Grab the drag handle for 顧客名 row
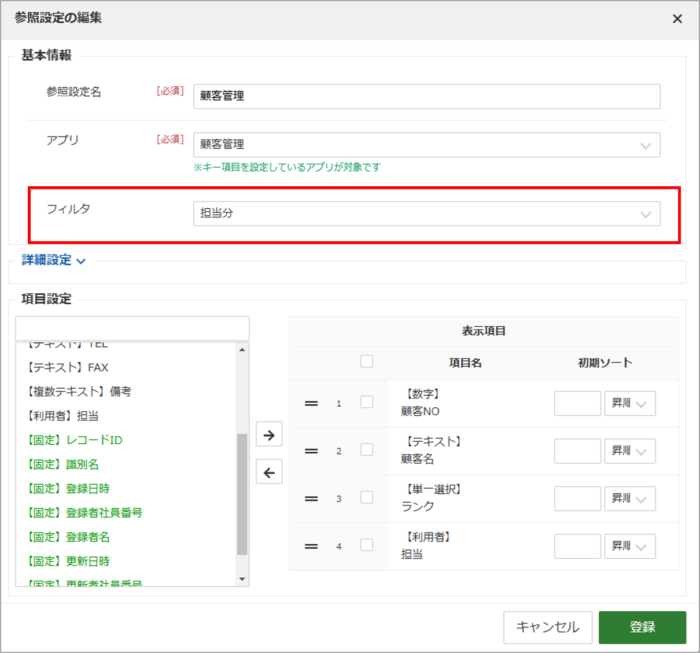 point(311,451)
